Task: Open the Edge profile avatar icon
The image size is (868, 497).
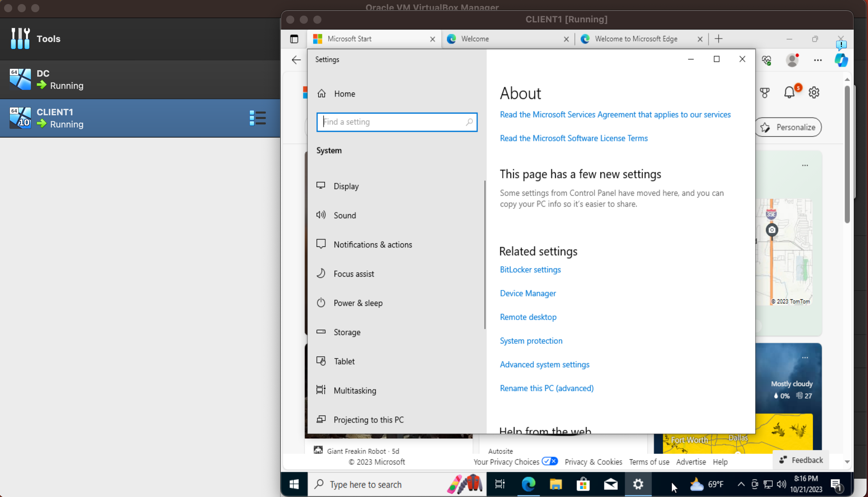Action: click(x=792, y=60)
